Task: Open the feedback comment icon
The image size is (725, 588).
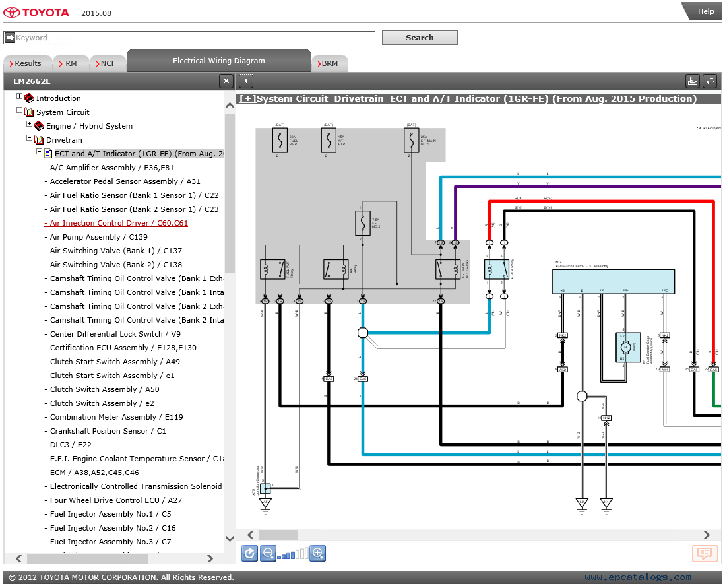Action: (704, 553)
